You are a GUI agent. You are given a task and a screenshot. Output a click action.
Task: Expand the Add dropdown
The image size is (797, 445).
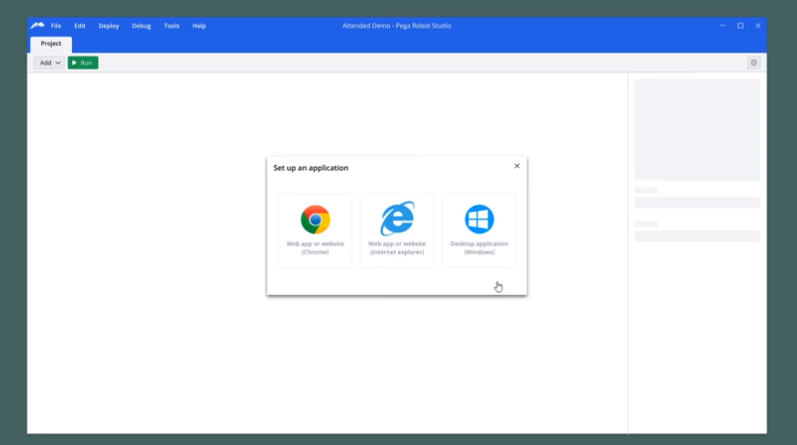[x=49, y=63]
